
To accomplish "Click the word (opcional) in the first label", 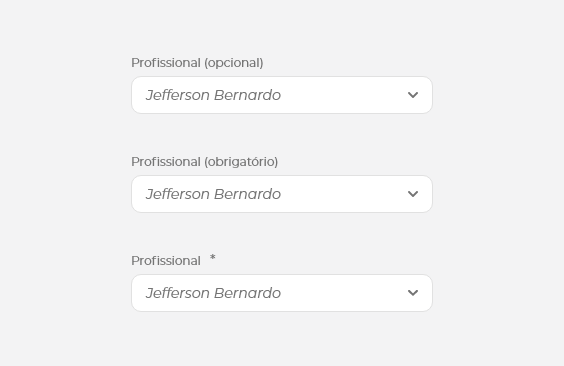I will [234, 63].
